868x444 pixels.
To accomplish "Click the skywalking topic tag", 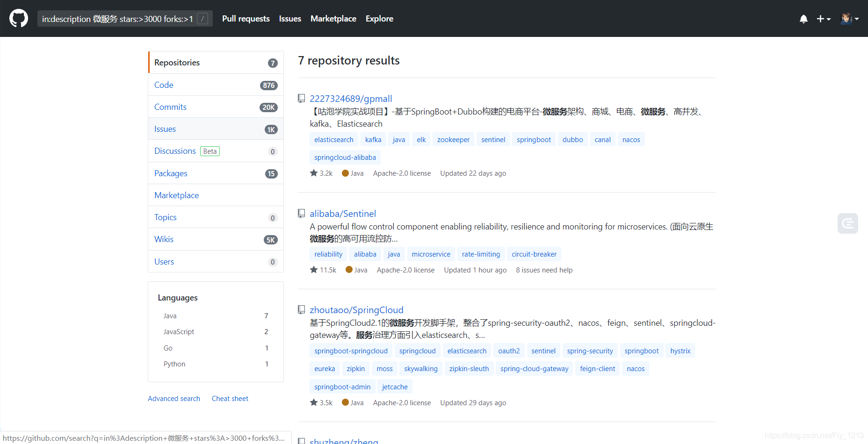I will coord(421,369).
